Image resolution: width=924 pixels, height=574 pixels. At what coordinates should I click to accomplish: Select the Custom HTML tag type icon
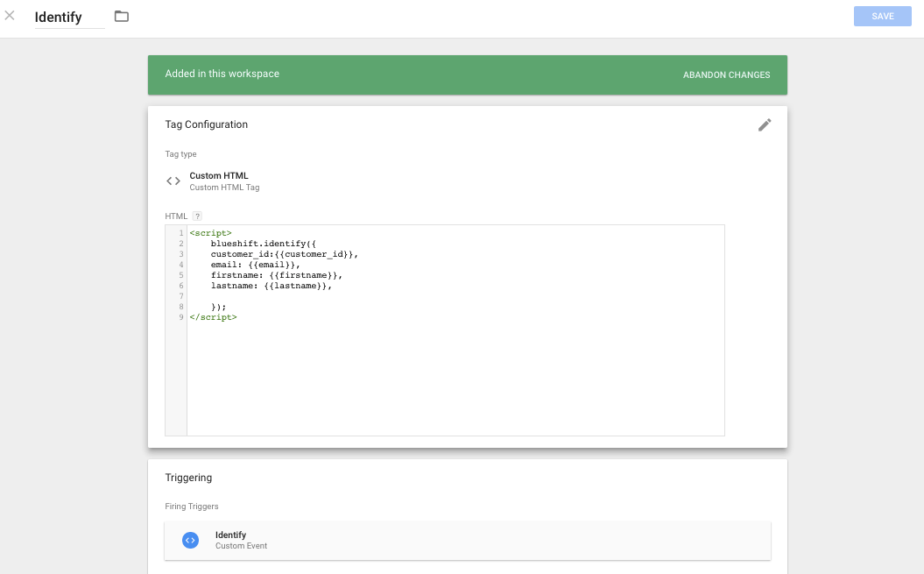tap(173, 181)
